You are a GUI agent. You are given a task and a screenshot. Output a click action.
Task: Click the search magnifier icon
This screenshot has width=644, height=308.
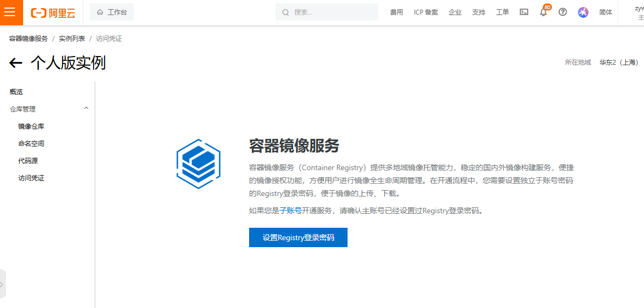[x=286, y=12]
